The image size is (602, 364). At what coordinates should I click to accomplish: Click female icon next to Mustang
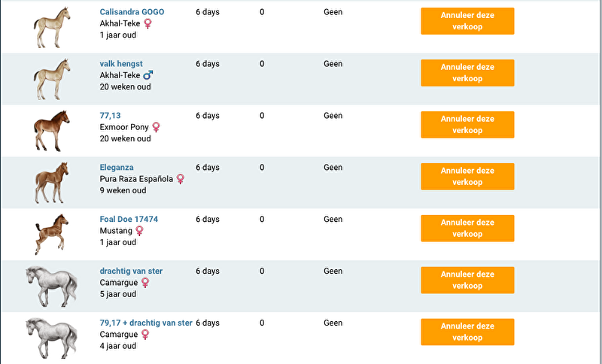coord(139,231)
